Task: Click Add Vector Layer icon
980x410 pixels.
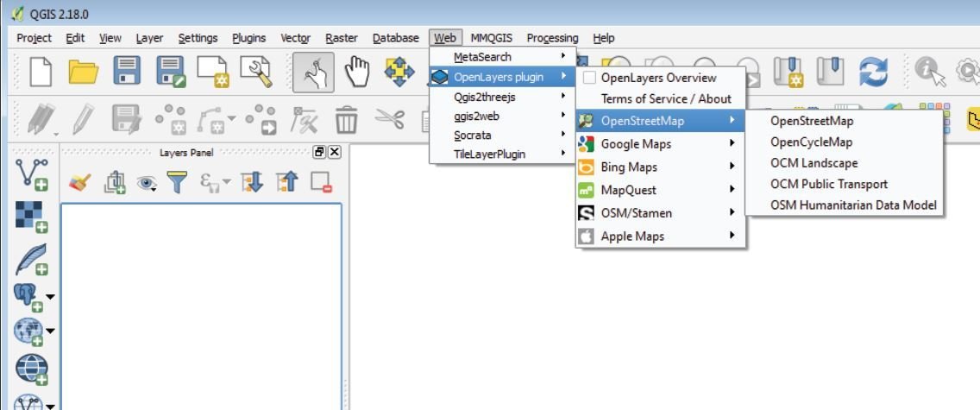Action: click(x=31, y=174)
